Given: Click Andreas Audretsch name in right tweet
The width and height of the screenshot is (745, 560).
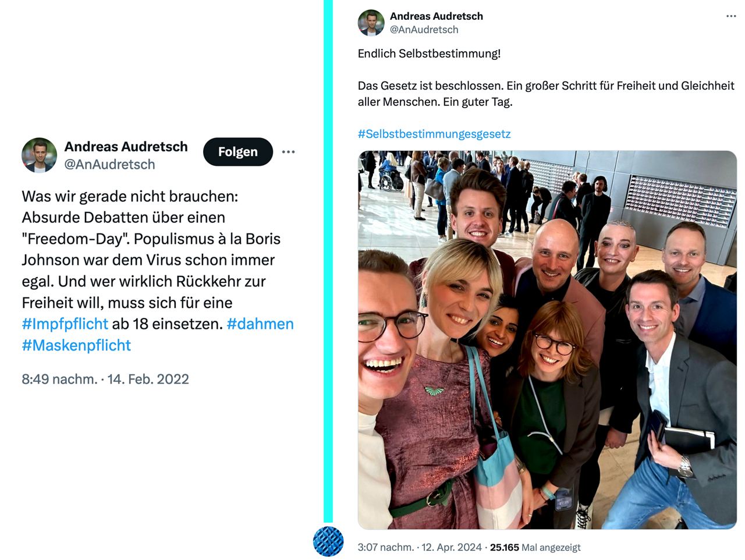Looking at the screenshot, I should [x=437, y=16].
